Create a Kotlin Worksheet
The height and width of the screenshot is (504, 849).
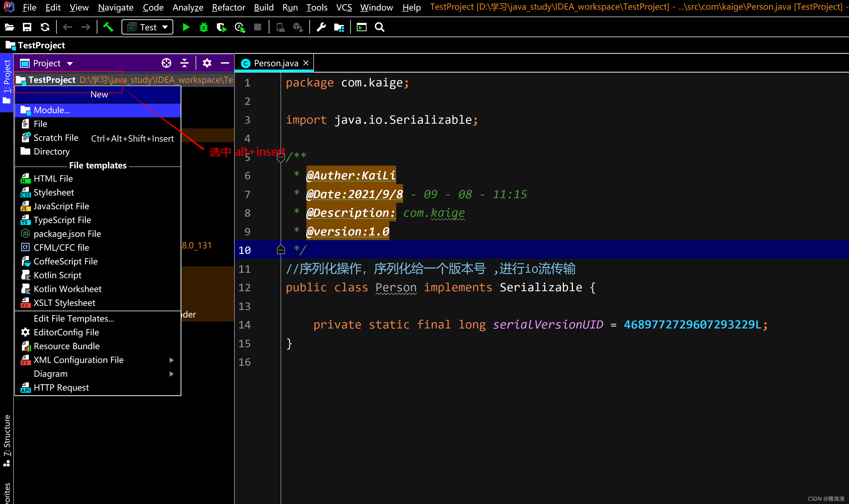click(98, 289)
